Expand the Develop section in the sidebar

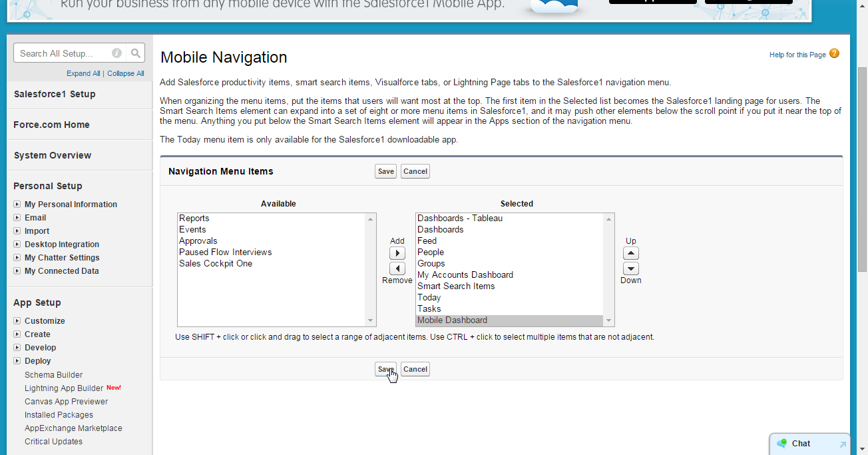(x=17, y=347)
